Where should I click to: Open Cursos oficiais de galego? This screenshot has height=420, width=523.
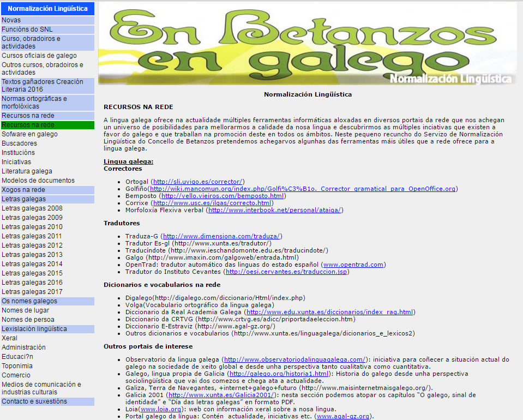39,56
